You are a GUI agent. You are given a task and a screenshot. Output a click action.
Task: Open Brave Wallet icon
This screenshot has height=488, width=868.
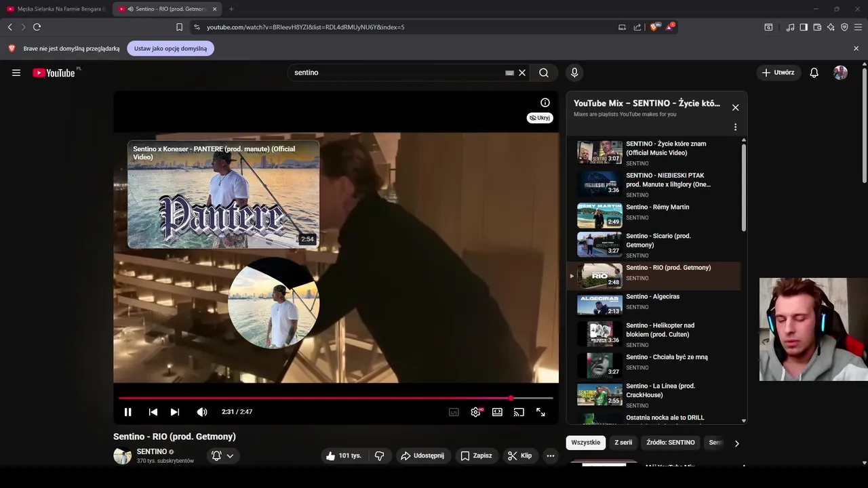[817, 27]
